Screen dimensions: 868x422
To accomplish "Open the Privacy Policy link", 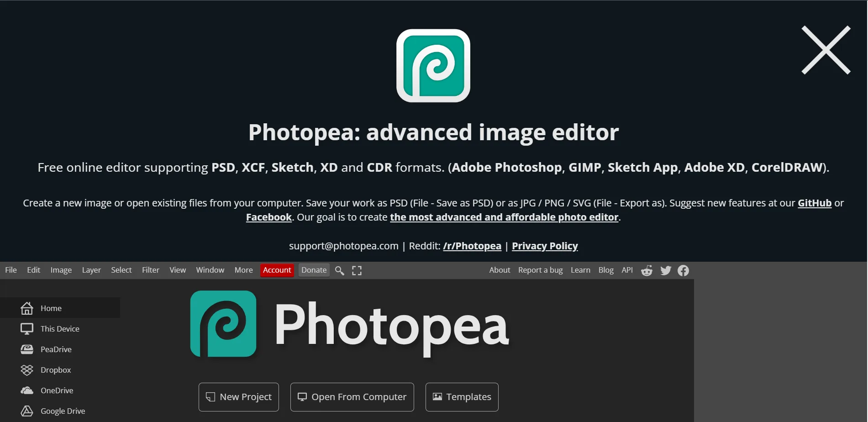I will (x=545, y=246).
